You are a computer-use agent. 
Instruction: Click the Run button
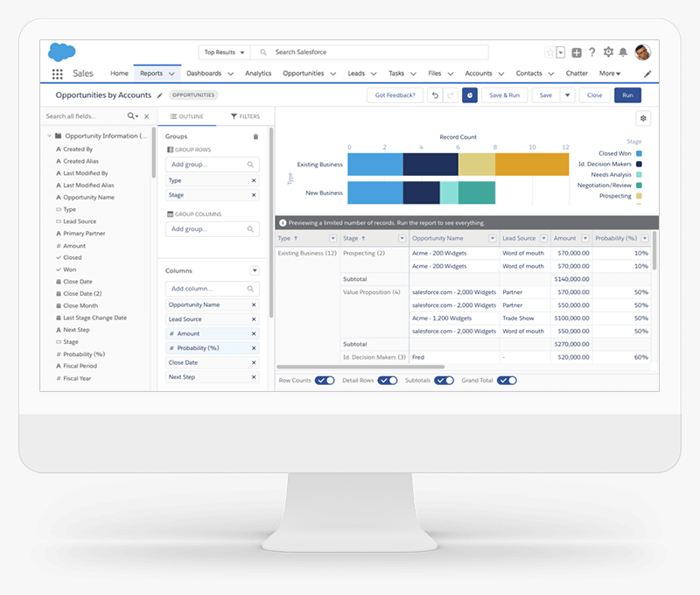(627, 95)
